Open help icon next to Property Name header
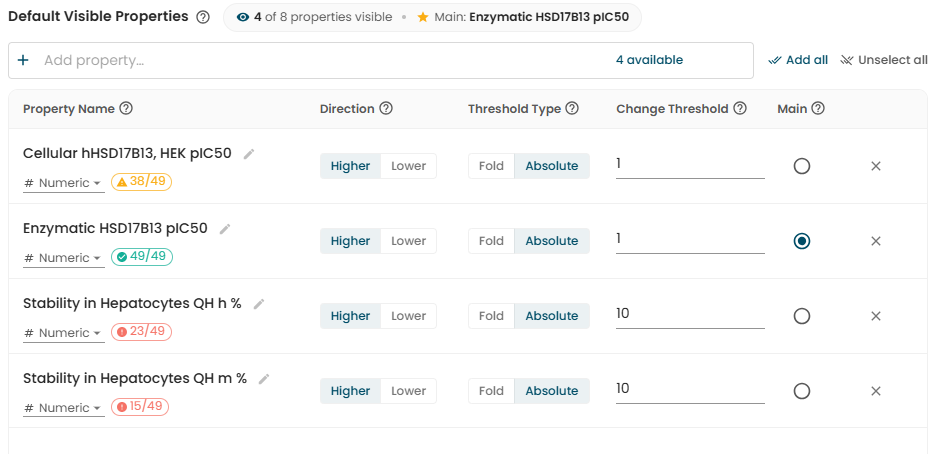 click(126, 109)
